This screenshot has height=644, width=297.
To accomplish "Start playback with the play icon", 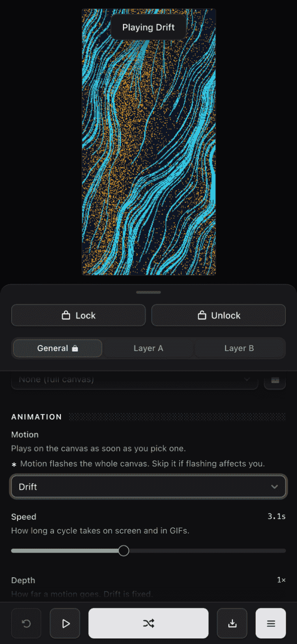I will click(x=65, y=624).
